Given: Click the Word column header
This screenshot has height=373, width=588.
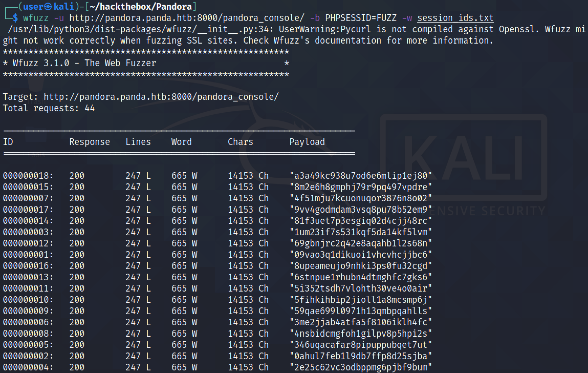Looking at the screenshot, I should coord(182,142).
